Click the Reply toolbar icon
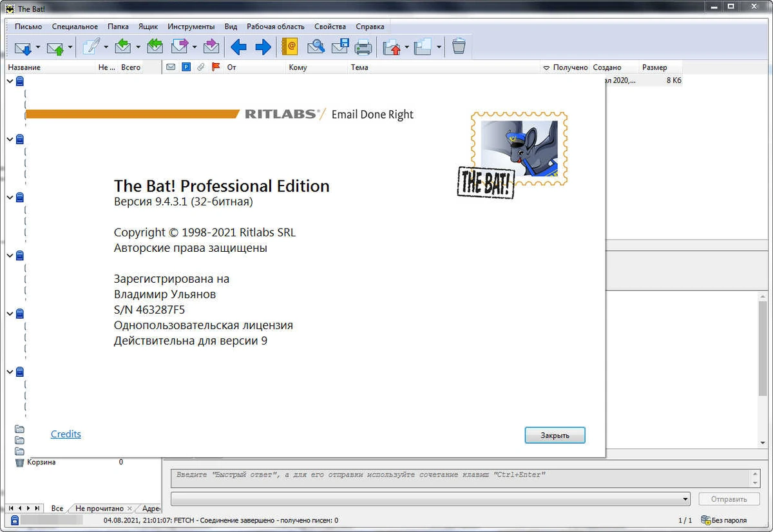The height and width of the screenshot is (532, 773). 123,47
